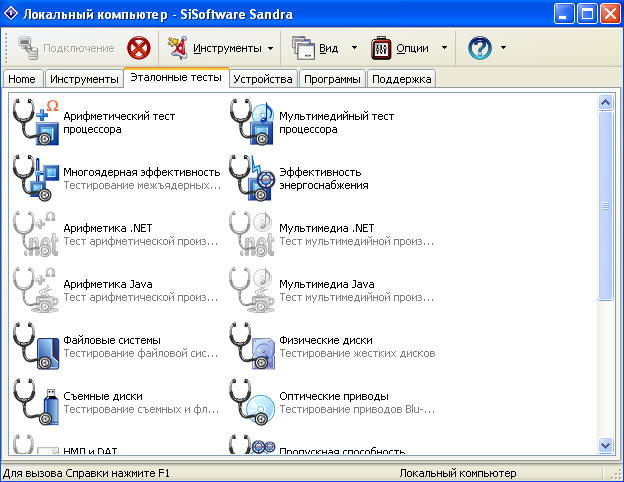Select the Эталонные тесты tab
The image size is (624, 482).
tap(176, 77)
